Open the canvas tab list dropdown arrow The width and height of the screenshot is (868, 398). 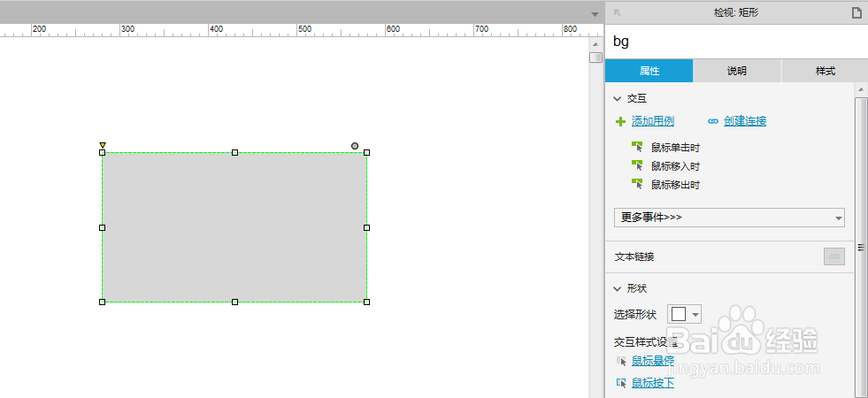click(x=595, y=14)
